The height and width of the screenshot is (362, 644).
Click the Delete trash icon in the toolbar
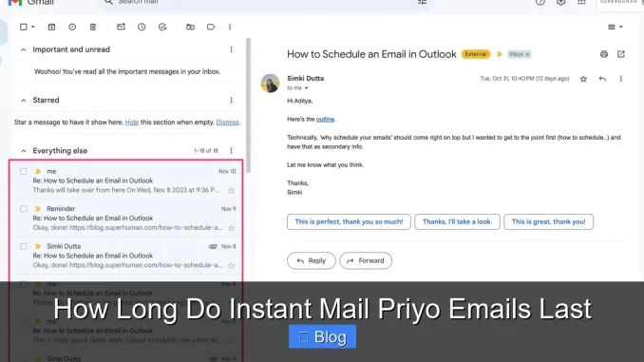coord(93,28)
